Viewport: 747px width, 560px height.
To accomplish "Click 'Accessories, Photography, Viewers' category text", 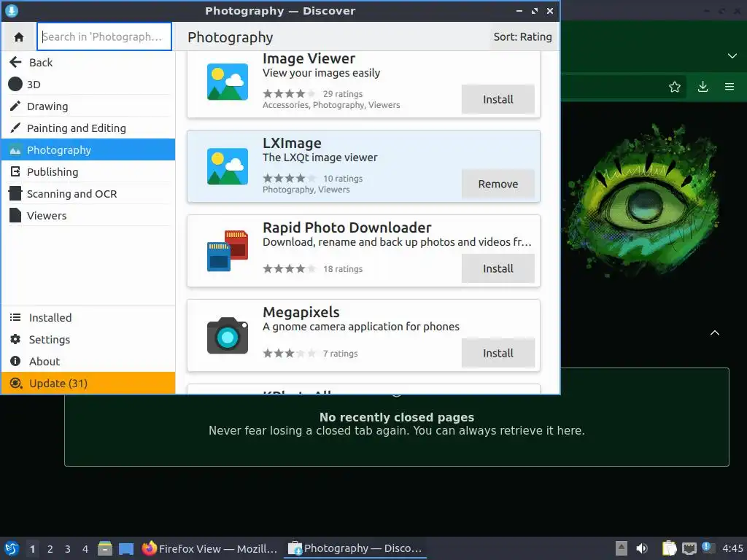I will (x=331, y=105).
